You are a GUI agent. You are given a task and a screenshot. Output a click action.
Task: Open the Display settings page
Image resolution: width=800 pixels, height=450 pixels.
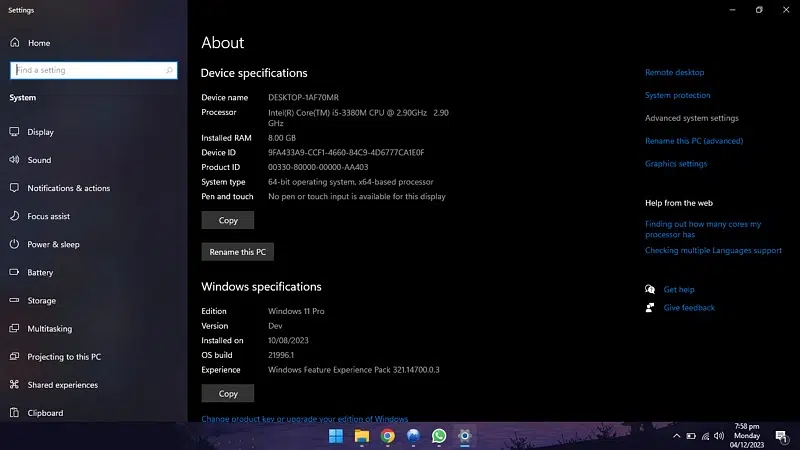coord(40,132)
